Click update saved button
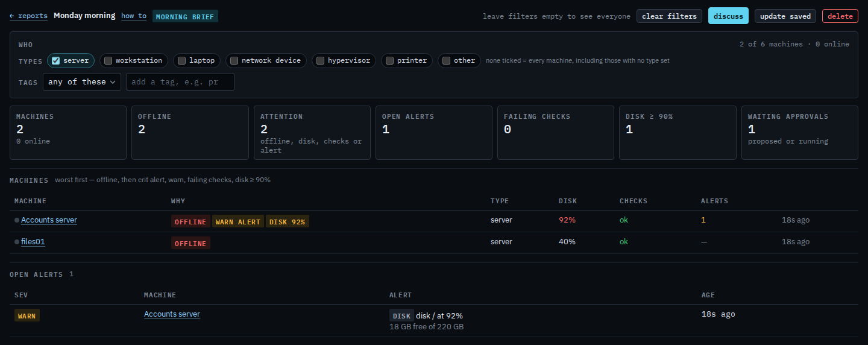This screenshot has width=868, height=345. click(x=785, y=16)
